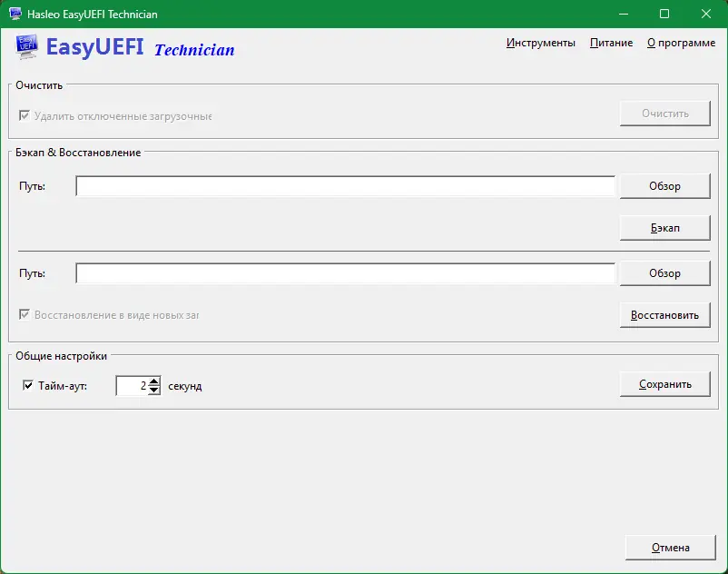This screenshot has height=574, width=728.
Task: Click the Отмена button
Action: coord(671,548)
